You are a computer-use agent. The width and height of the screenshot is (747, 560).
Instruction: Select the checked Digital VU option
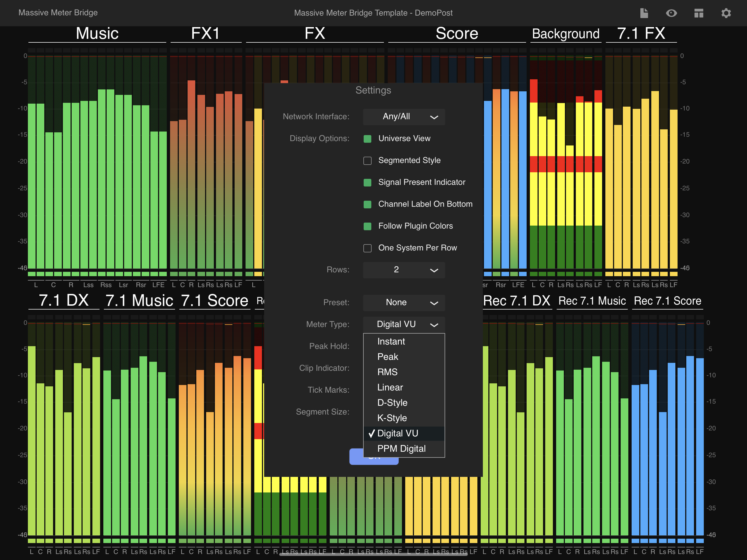tap(404, 433)
